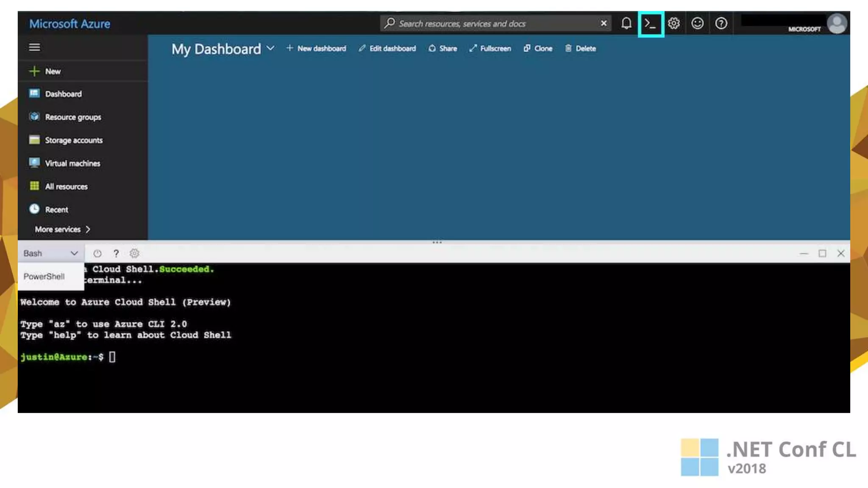
Task: Click the search resources input field
Action: [492, 24]
